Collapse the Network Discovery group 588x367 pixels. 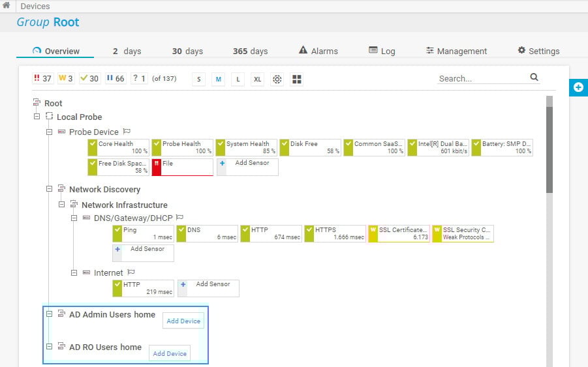coord(49,189)
